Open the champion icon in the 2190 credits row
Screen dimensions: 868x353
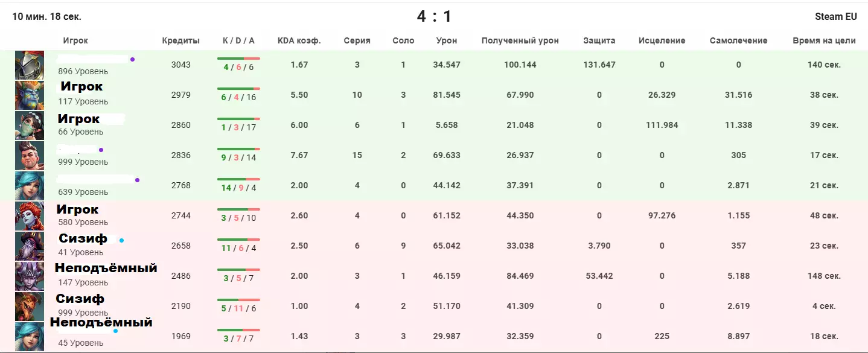click(x=30, y=307)
